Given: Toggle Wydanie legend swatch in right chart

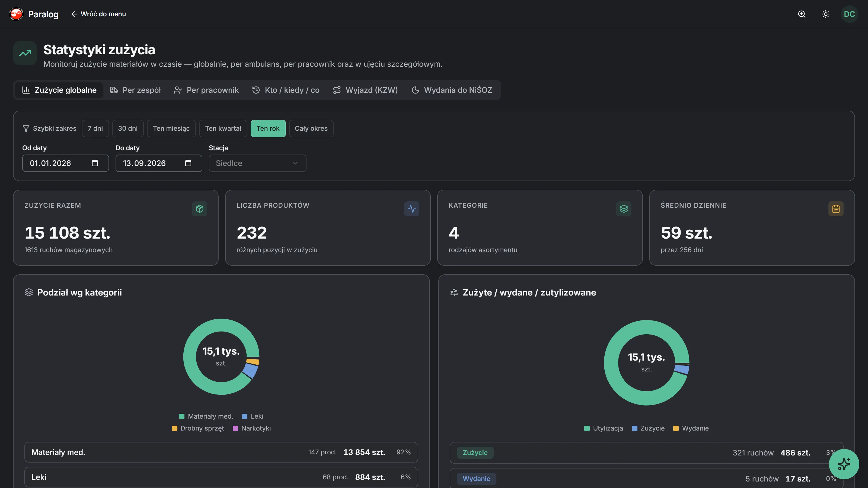Looking at the screenshot, I should 676,428.
